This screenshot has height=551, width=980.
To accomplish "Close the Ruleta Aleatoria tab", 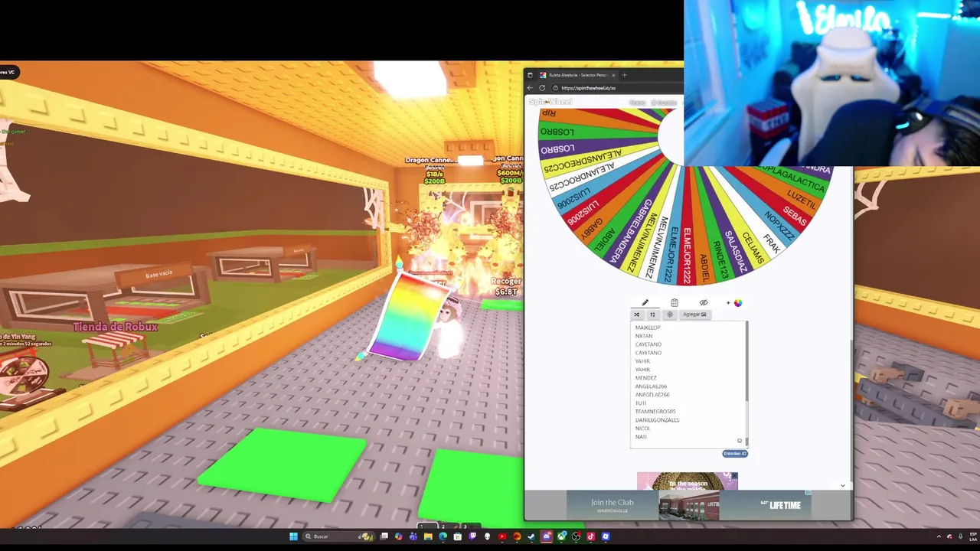I will tap(613, 75).
